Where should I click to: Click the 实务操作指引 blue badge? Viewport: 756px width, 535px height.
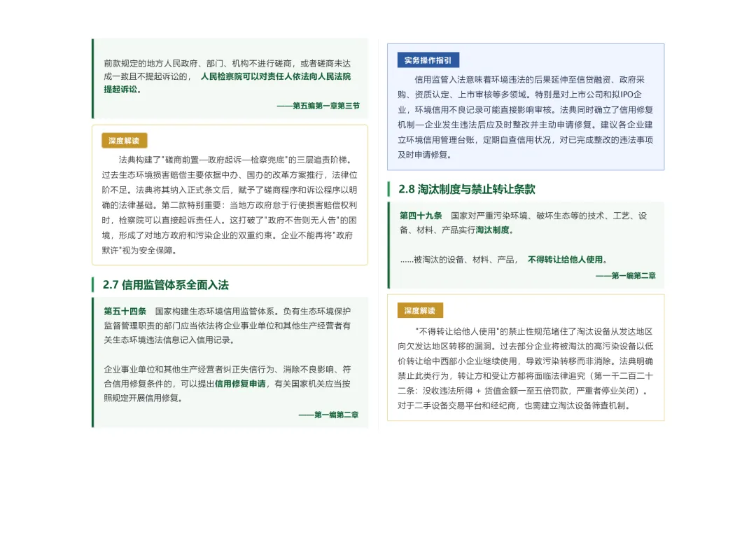(428, 60)
